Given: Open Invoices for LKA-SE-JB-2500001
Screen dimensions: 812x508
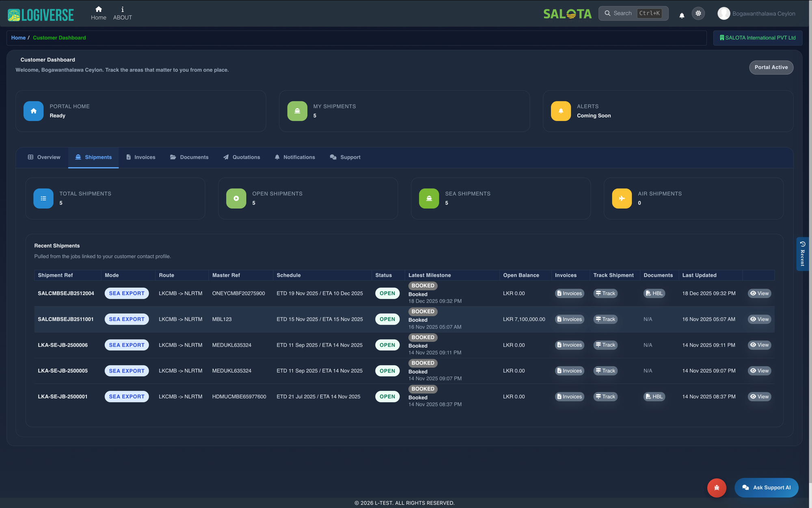Looking at the screenshot, I should (x=569, y=397).
